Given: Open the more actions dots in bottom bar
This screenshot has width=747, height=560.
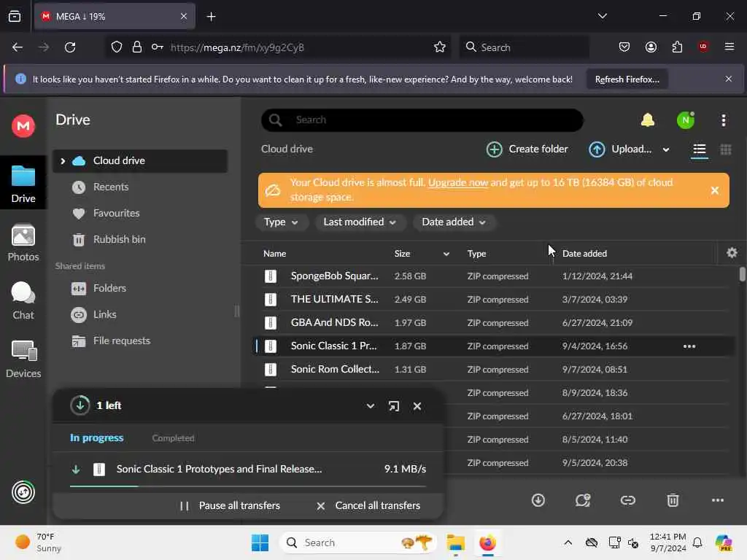Looking at the screenshot, I should tap(718, 500).
